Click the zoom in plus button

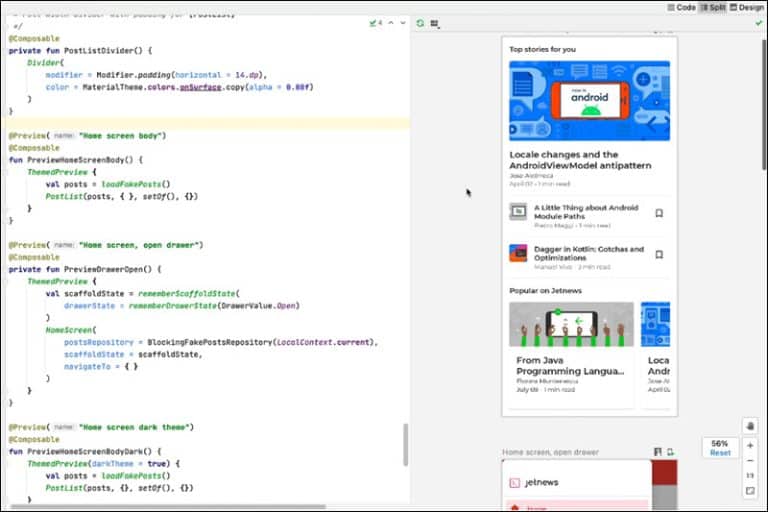(x=750, y=445)
